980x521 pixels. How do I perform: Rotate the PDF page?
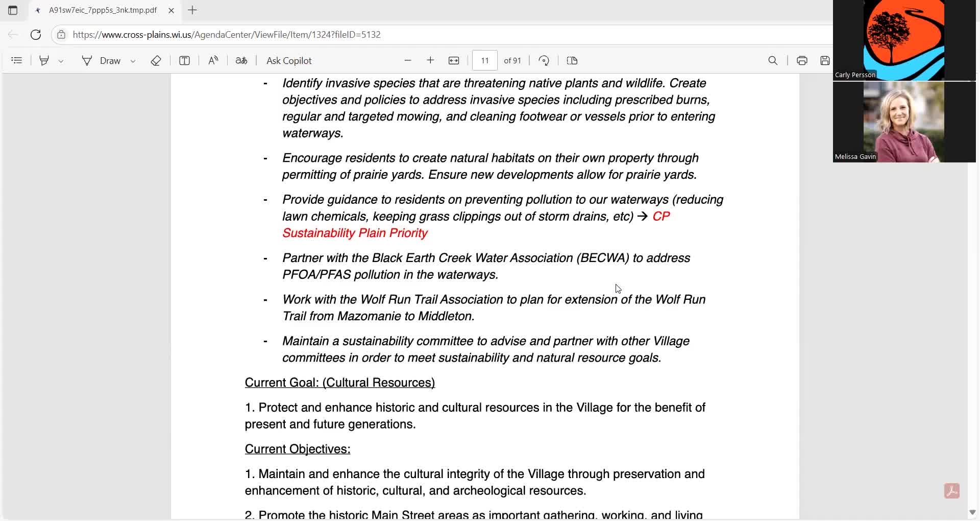(544, 61)
